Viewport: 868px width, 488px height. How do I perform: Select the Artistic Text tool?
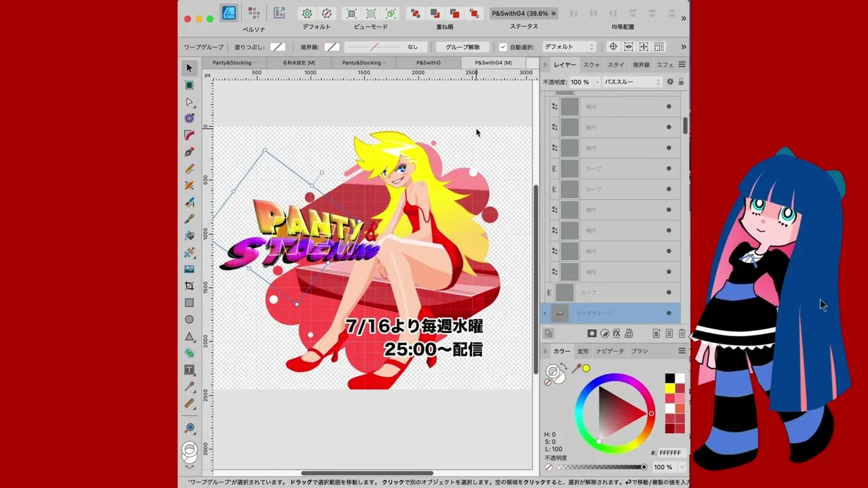[189, 370]
